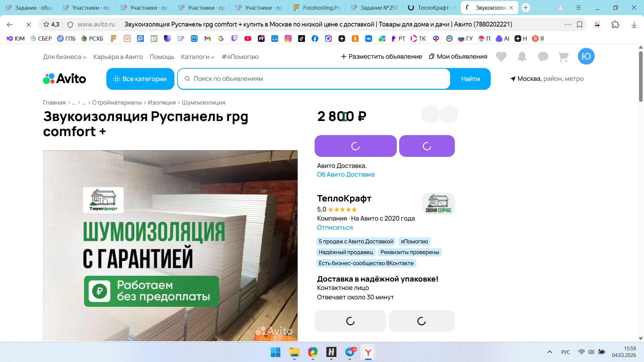
Task: Expand the Для бизнеса dropdown
Action: pos(64,57)
